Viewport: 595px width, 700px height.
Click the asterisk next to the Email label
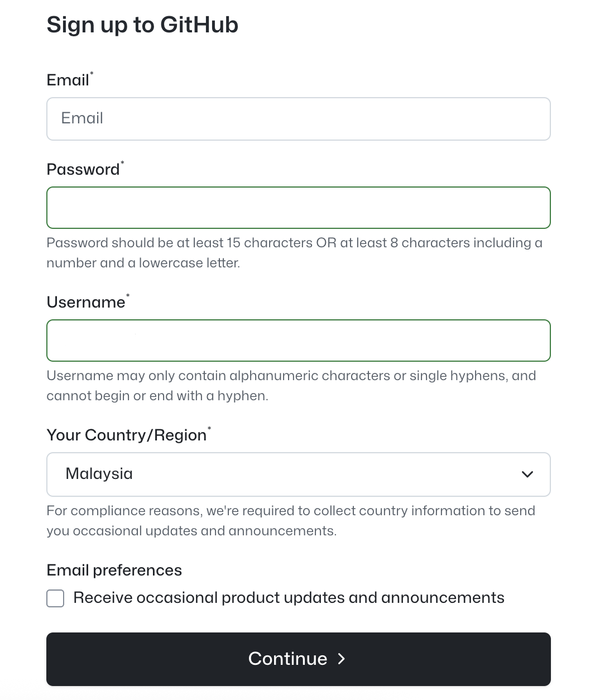[x=92, y=74]
